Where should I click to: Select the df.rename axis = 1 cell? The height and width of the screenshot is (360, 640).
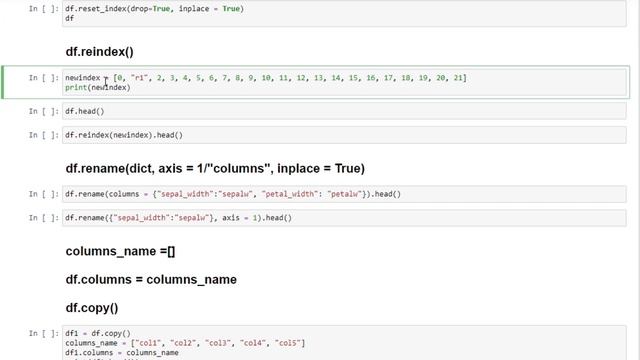click(x=344, y=218)
